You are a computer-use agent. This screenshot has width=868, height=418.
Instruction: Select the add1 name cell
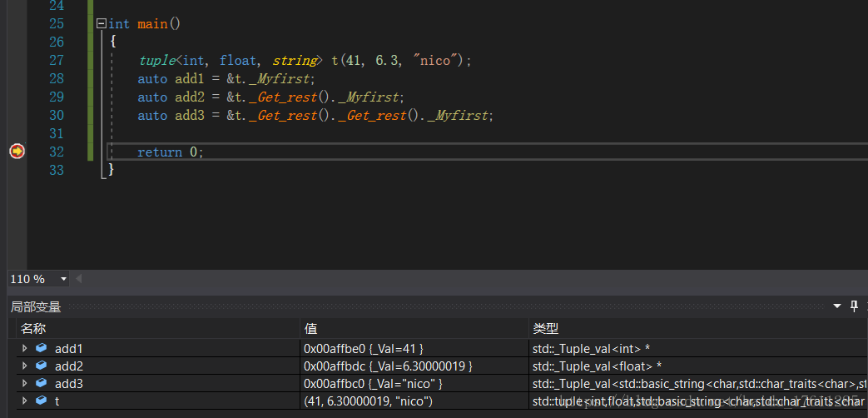(68, 348)
